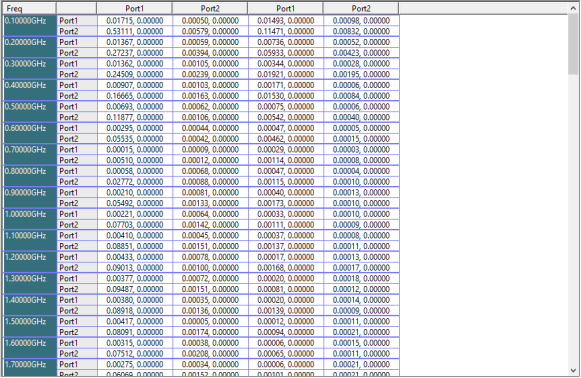The height and width of the screenshot is (378, 581).
Task: Click cell value 0.00084, 0.00000
Action: [361, 96]
